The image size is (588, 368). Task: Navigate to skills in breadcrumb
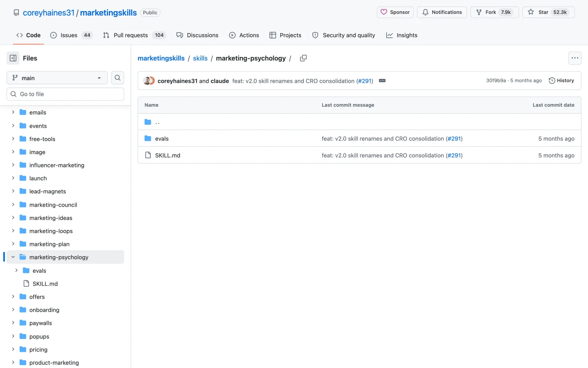tap(200, 58)
